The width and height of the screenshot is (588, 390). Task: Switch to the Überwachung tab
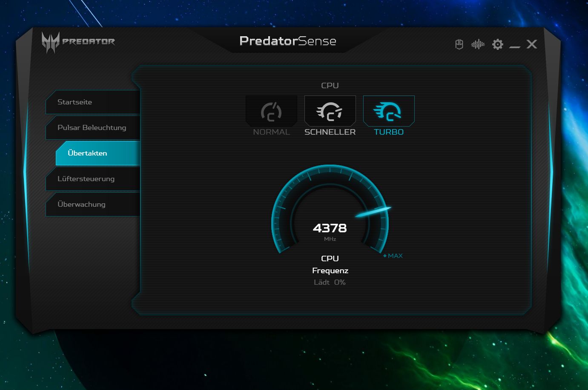[x=93, y=205]
